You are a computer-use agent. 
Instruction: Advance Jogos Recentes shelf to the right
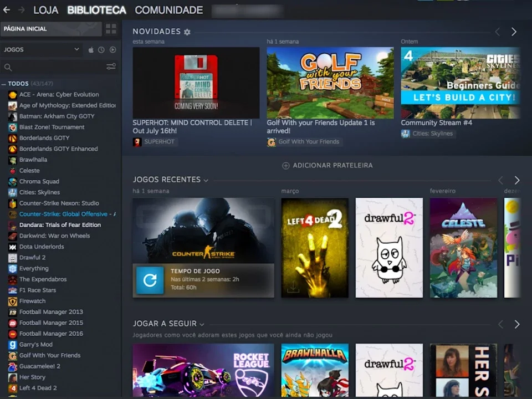pyautogui.click(x=516, y=180)
